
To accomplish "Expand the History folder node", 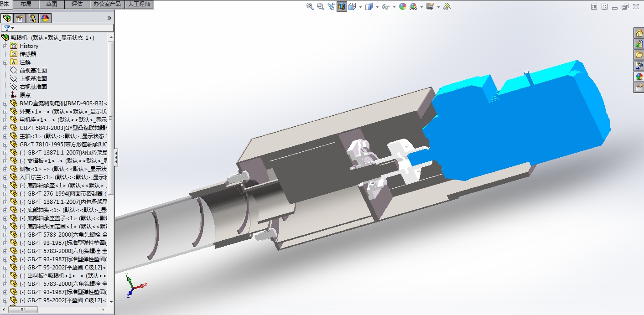I will [x=5, y=46].
